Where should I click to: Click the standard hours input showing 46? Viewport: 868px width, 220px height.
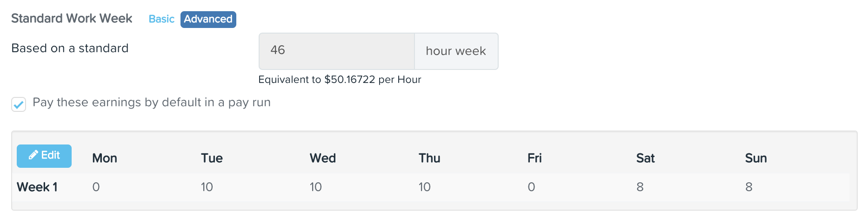click(x=336, y=51)
